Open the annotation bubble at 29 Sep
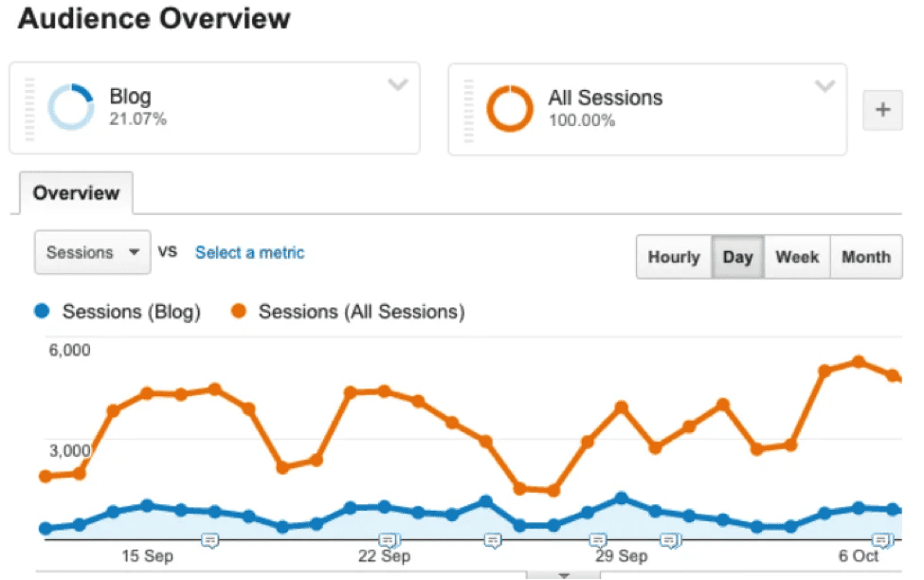The height and width of the screenshot is (580, 924). (598, 540)
